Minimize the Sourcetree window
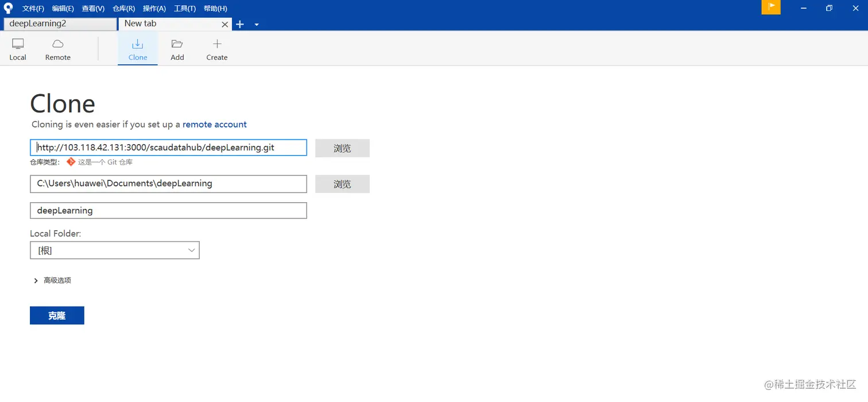 [x=803, y=8]
